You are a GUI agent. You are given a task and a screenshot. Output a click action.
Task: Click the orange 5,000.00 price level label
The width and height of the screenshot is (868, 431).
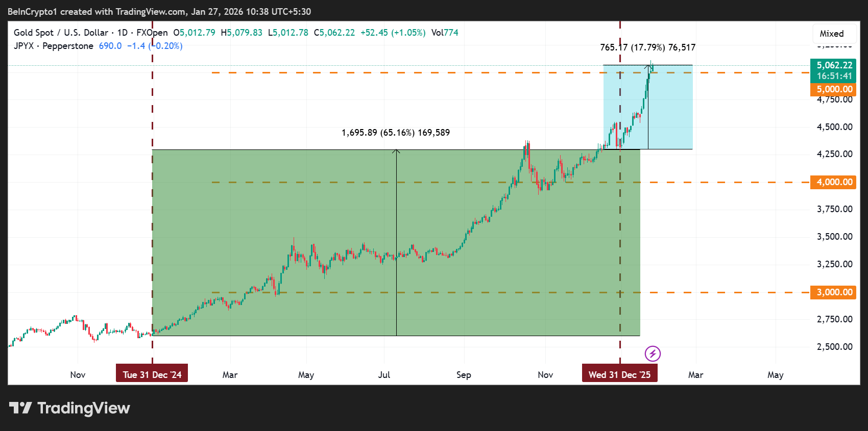point(833,89)
